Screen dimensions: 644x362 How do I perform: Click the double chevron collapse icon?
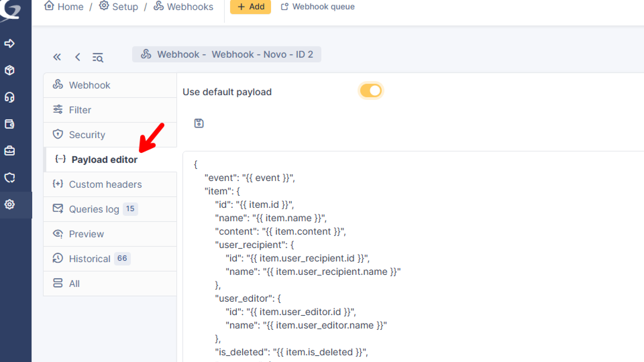point(57,57)
